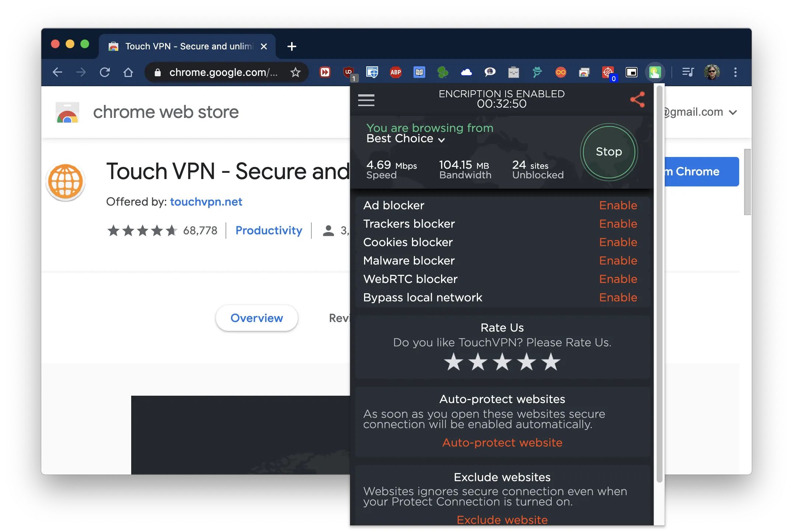This screenshot has height=532, width=793.
Task: Open the 68,778 ratings count
Action: point(200,231)
